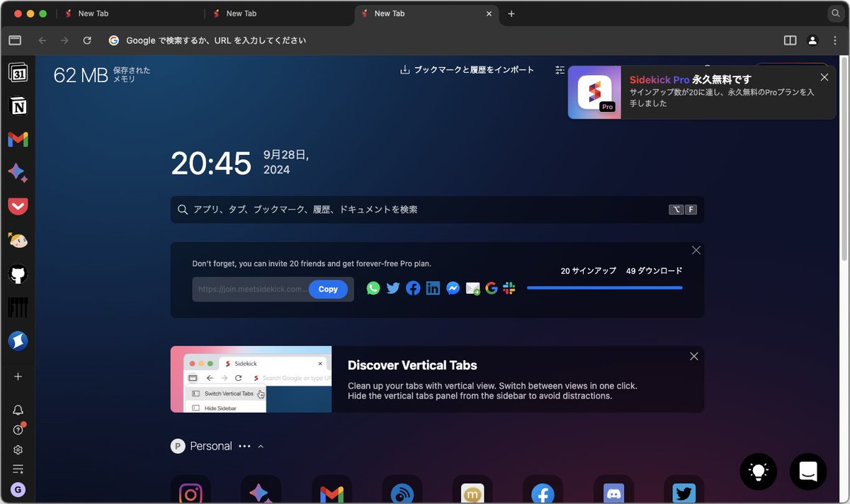Close the Discover Vertical Tabs card
Screen dimensions: 850x504
click(694, 356)
